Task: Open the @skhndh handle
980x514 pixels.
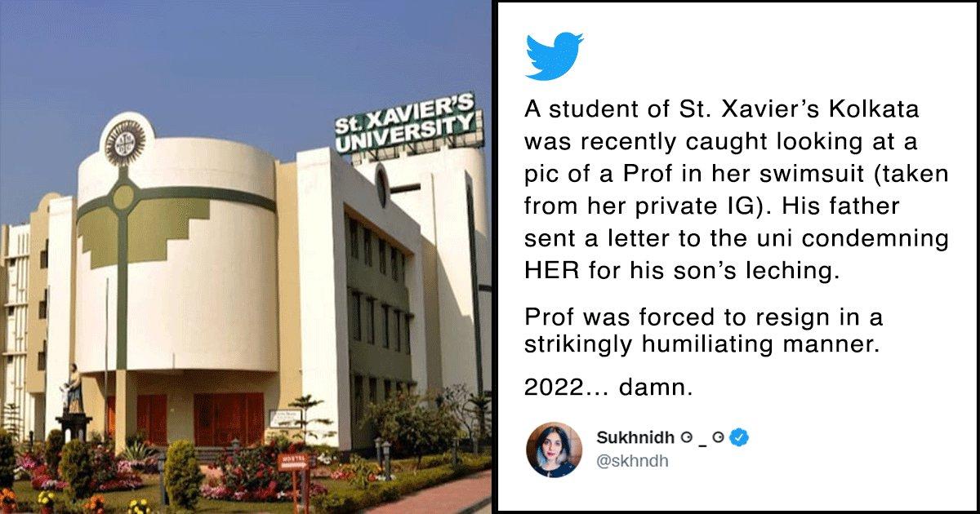Action: [x=631, y=462]
